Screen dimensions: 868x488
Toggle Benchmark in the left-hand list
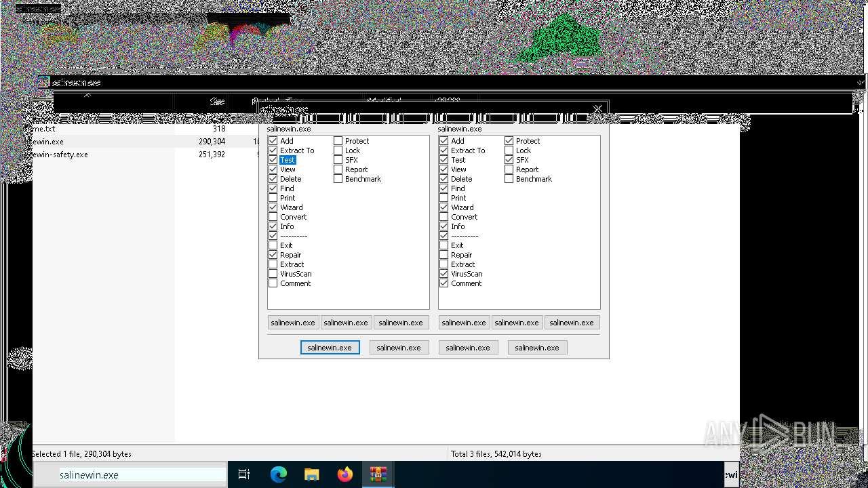[x=338, y=179]
